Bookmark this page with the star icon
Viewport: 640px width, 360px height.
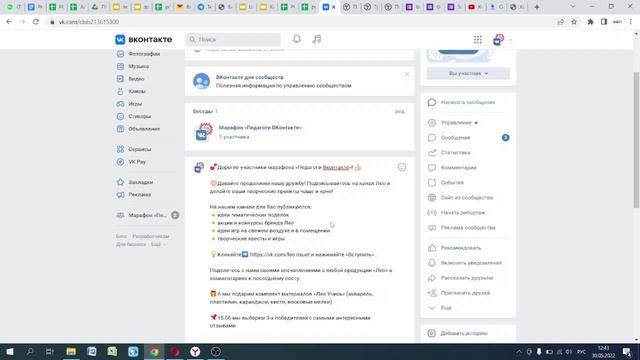click(574, 22)
